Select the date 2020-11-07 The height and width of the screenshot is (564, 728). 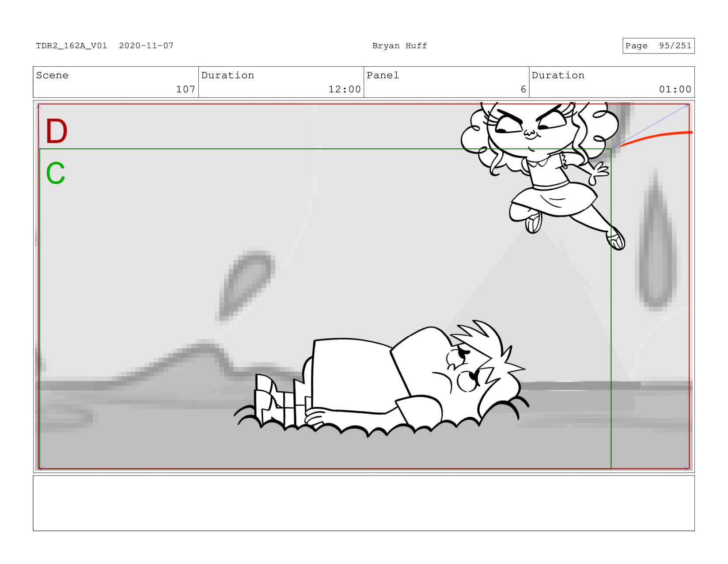146,46
